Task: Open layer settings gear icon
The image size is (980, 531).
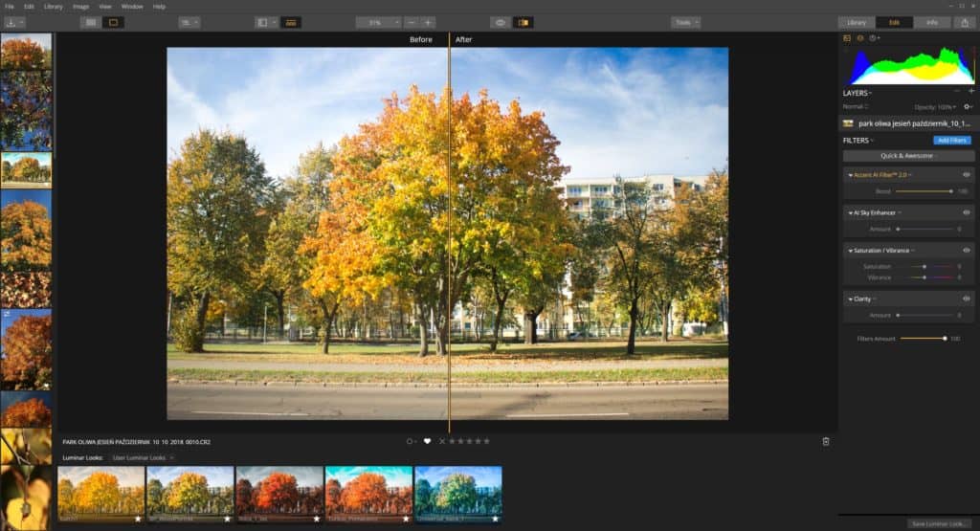Action: [x=968, y=107]
